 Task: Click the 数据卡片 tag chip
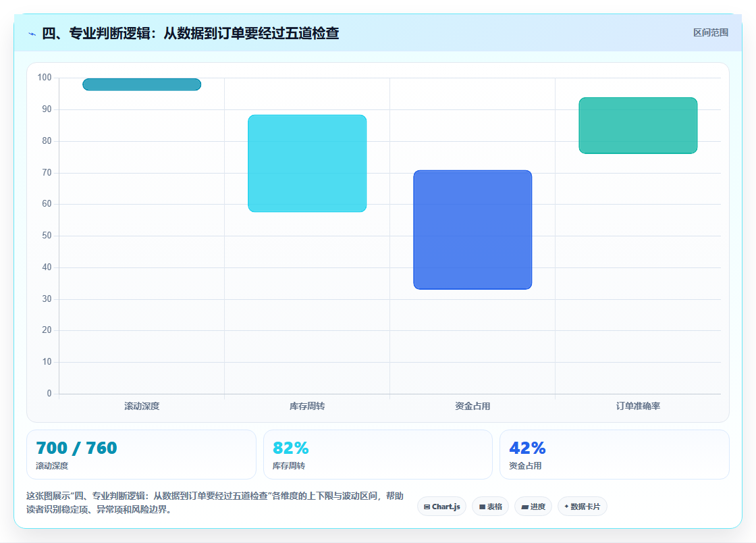tap(582, 507)
